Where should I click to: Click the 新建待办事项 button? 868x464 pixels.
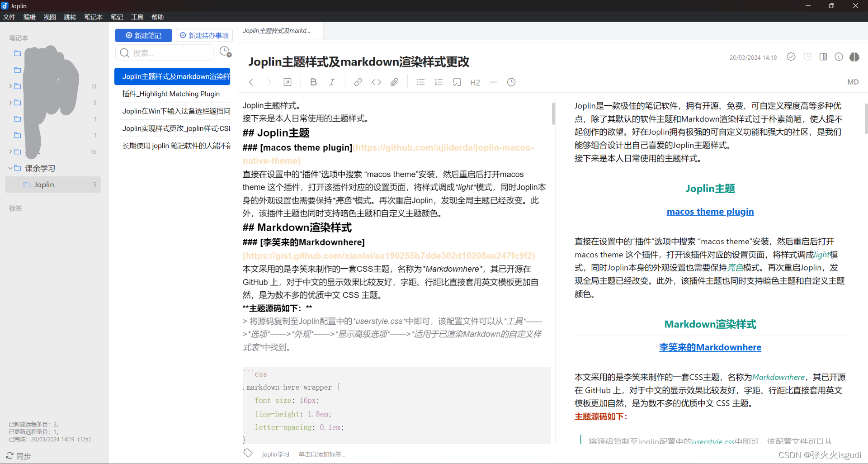[x=204, y=35]
